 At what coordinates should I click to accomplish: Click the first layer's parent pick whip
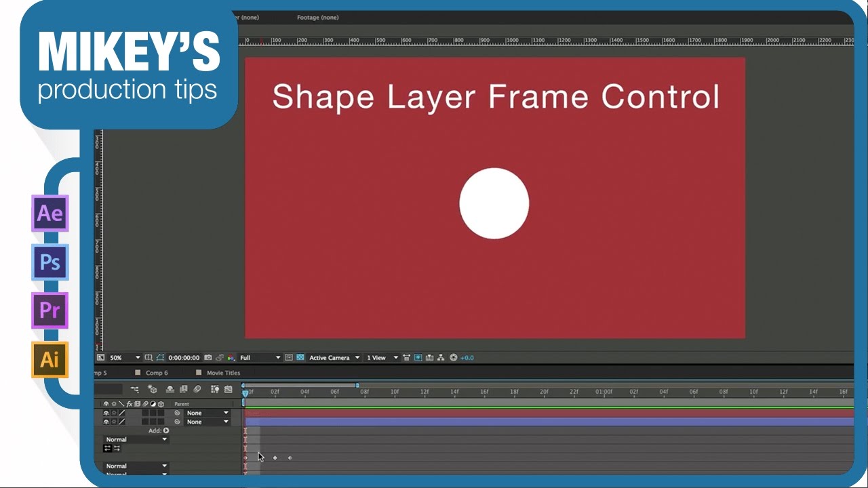177,413
